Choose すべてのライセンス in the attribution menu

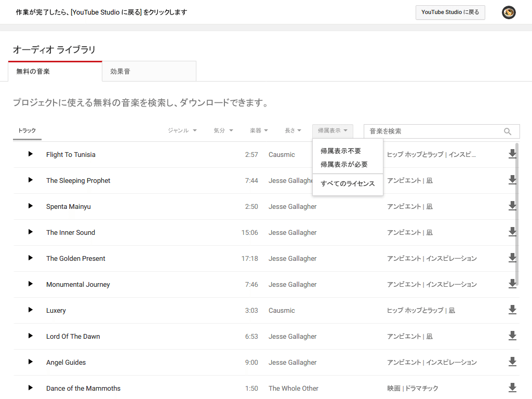[348, 183]
